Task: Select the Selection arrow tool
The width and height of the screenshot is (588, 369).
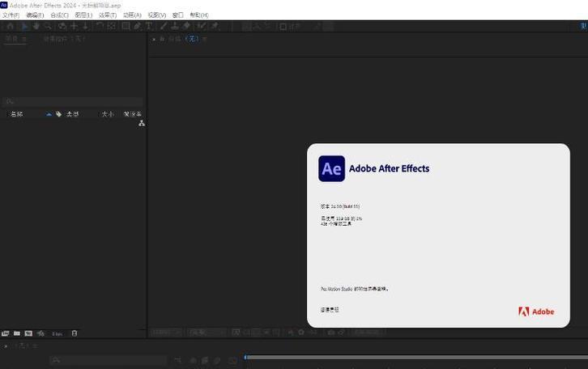Action: [x=24, y=26]
